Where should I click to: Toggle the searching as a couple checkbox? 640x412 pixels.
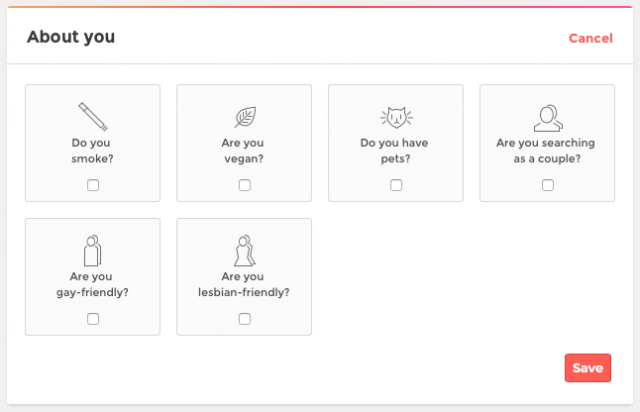point(548,185)
